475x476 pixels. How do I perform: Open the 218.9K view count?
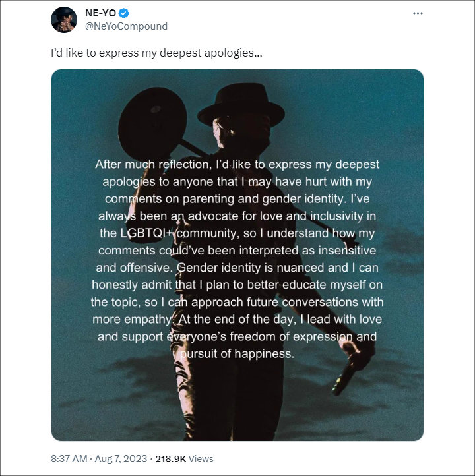tap(170, 459)
